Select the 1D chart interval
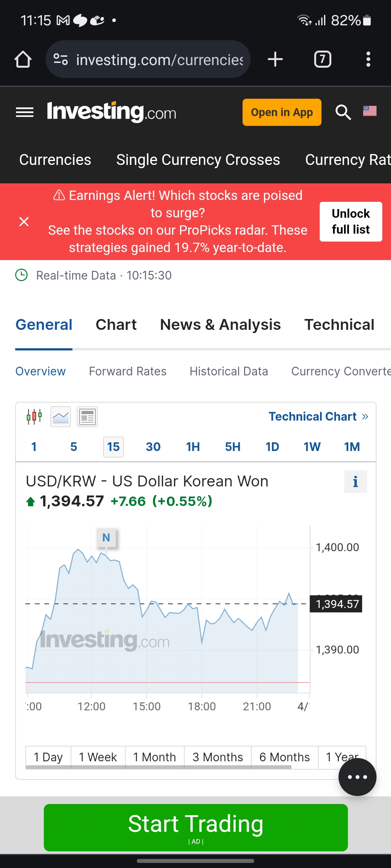The image size is (391, 868). pyautogui.click(x=272, y=447)
